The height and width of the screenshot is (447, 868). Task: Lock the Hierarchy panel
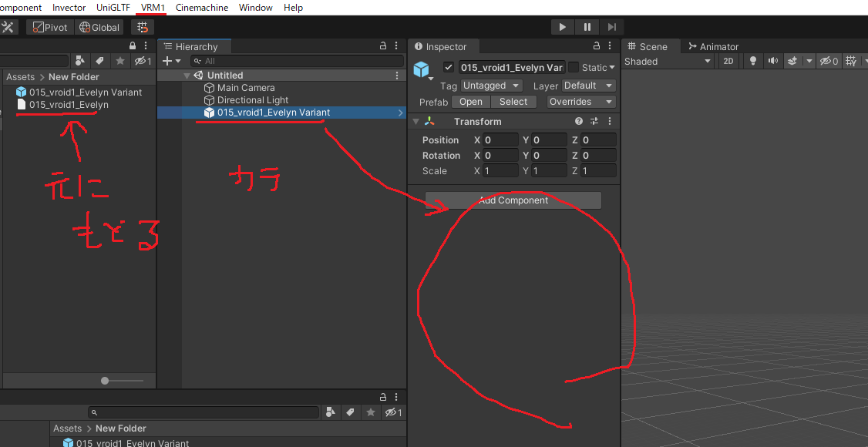coord(383,46)
